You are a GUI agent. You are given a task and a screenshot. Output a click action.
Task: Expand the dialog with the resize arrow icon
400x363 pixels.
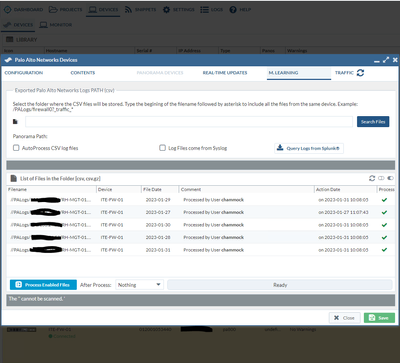click(x=386, y=60)
